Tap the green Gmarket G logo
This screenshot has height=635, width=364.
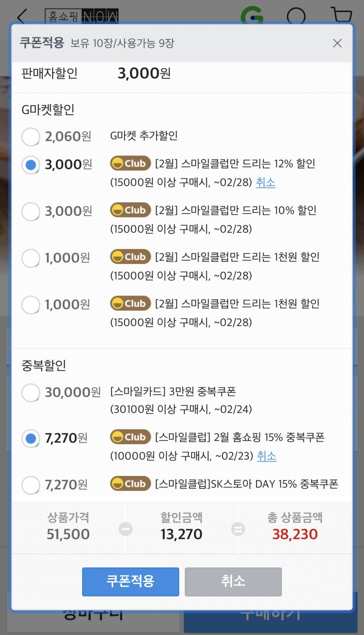tap(252, 15)
